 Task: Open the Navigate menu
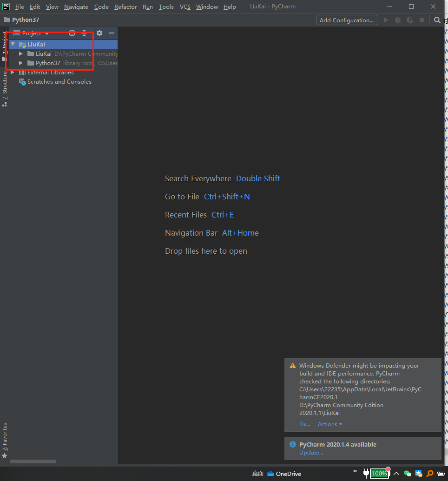[76, 7]
